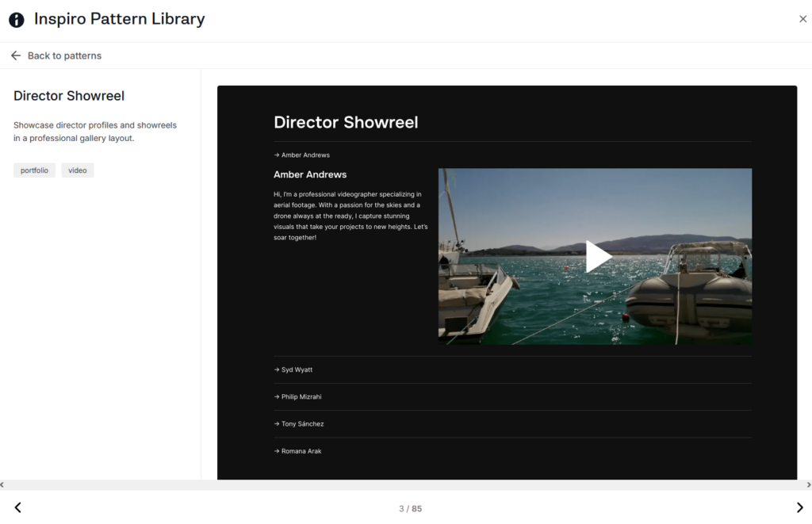Select the portfolio tag
This screenshot has height=524, width=812.
click(34, 170)
